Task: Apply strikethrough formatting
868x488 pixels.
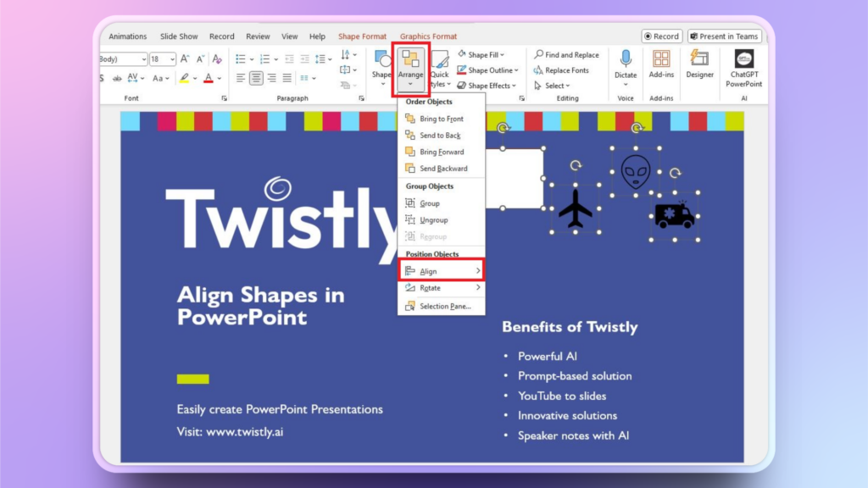Action: point(117,78)
